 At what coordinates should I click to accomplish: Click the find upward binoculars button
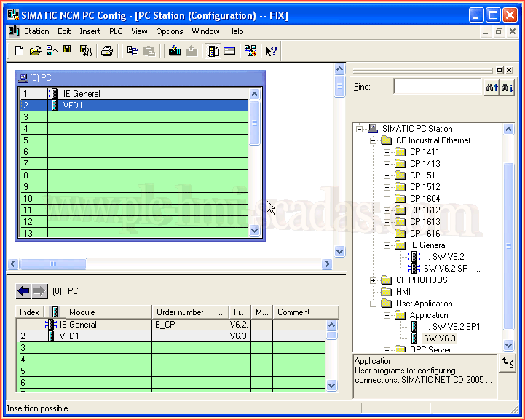[x=492, y=87]
